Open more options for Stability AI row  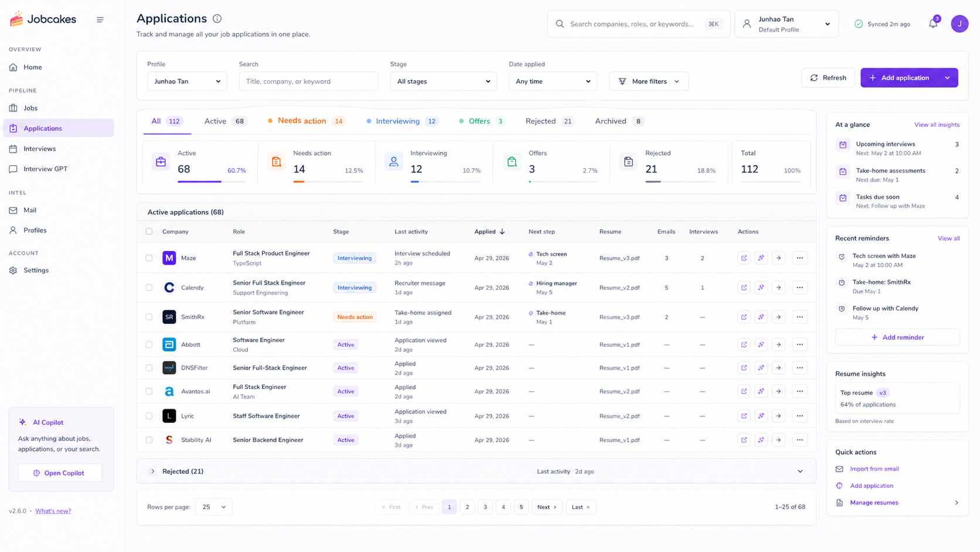click(x=799, y=440)
